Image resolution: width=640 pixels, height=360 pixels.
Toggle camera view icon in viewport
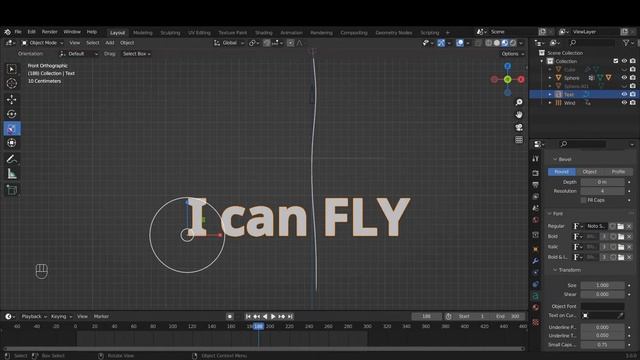tap(519, 127)
